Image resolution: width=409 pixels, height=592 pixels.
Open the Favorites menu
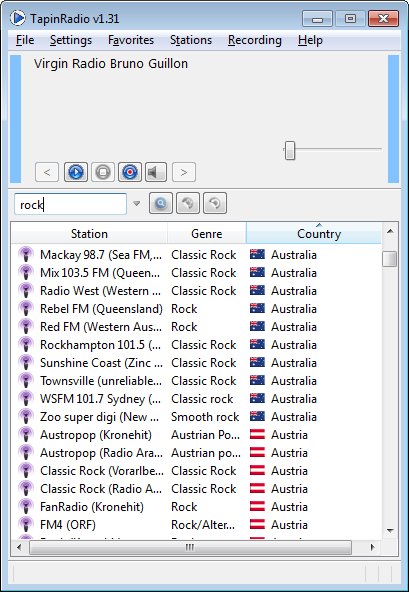click(x=131, y=40)
